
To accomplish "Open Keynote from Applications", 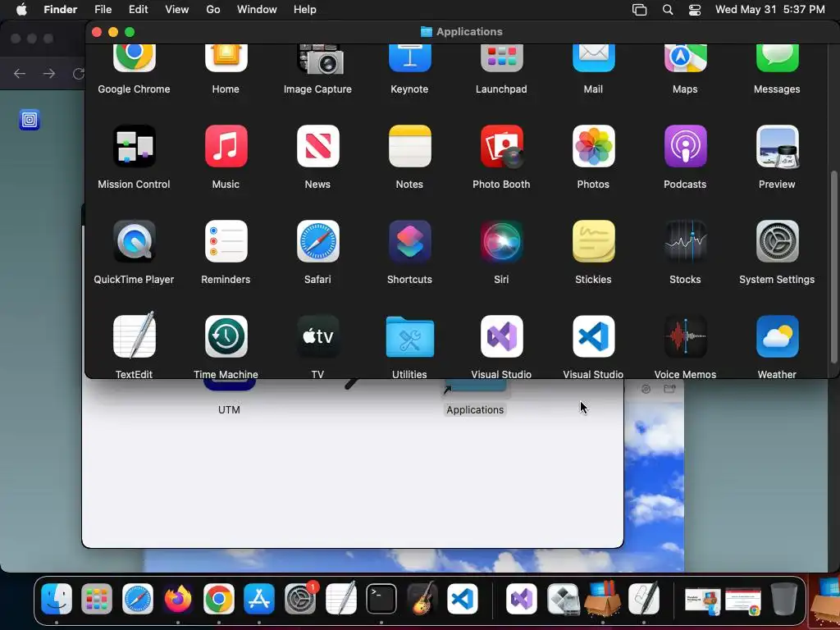I will 409,59.
